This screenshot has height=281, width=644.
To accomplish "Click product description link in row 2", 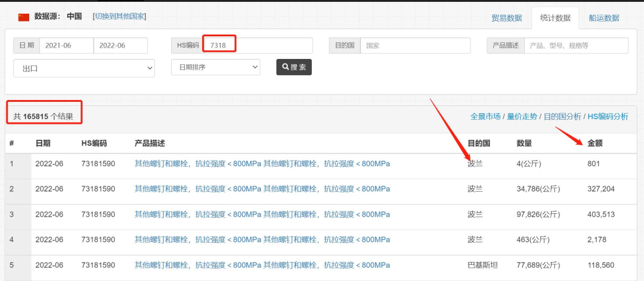I will [262, 189].
